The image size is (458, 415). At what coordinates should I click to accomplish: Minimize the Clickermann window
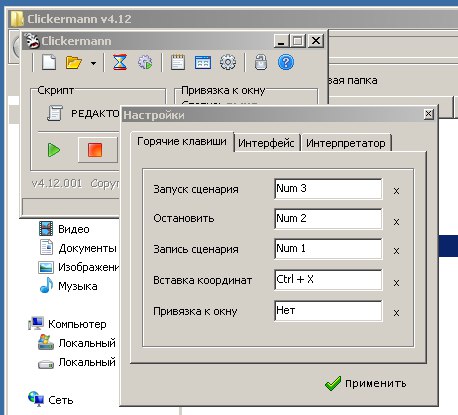[x=281, y=41]
